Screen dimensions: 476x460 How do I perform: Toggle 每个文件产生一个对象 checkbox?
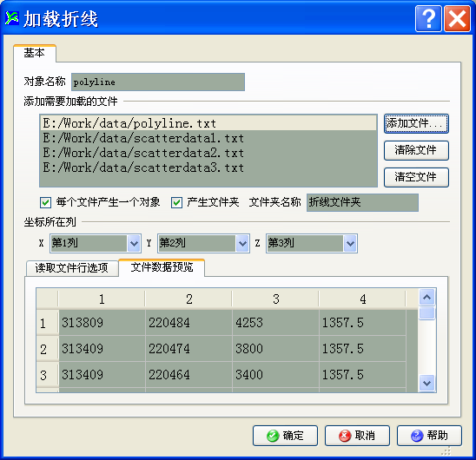pos(45,202)
